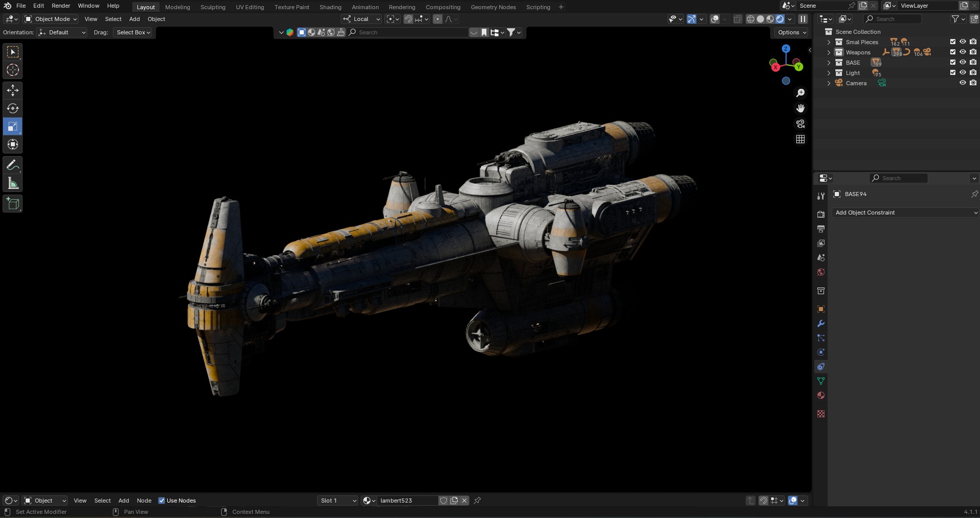Switch to the Shading workspace tab
This screenshot has height=518, width=980.
click(x=330, y=7)
